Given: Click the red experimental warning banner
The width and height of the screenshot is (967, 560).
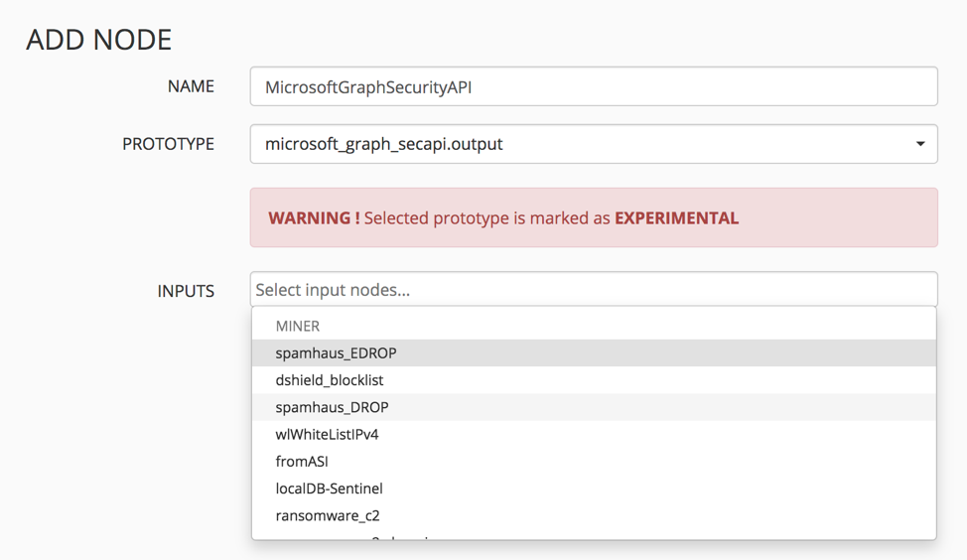Looking at the screenshot, I should tap(593, 217).
